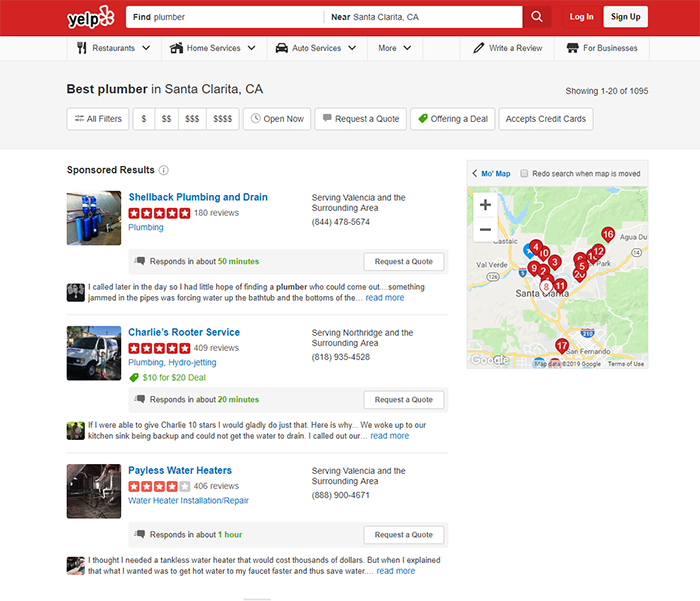Click Hydro-jetting category link
Image resolution: width=700 pixels, height=601 pixels.
coord(192,363)
